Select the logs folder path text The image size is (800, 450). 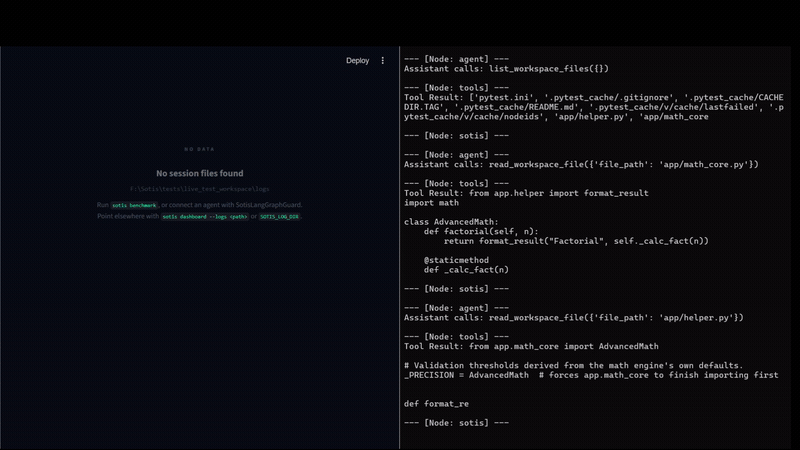point(199,189)
